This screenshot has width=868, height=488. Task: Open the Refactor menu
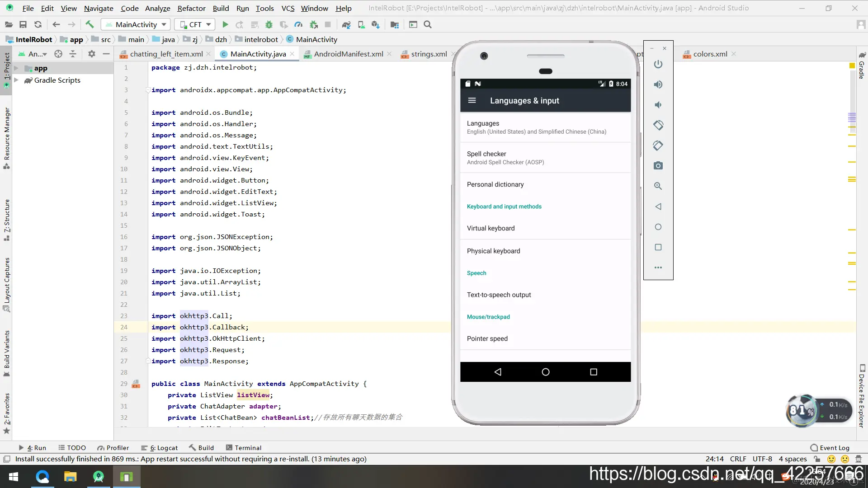191,8
